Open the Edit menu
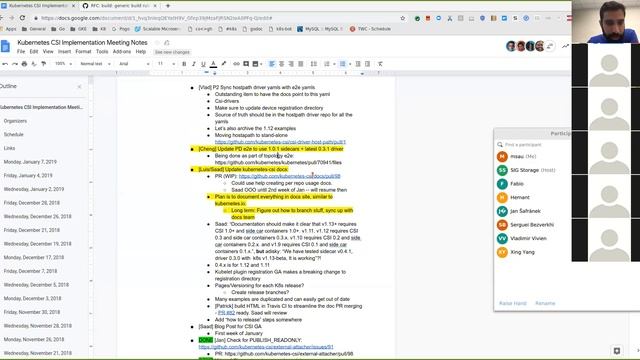 coord(34,52)
